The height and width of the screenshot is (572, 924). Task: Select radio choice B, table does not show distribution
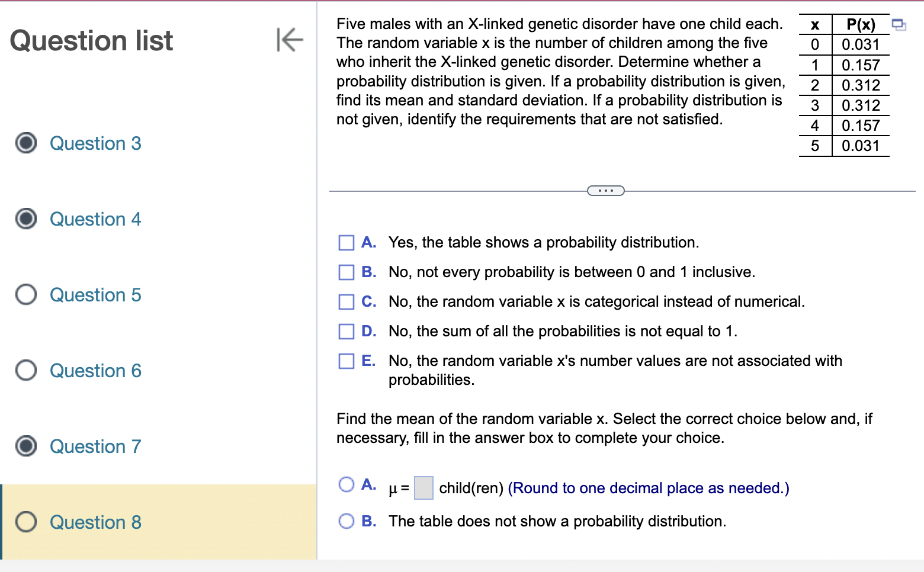(x=346, y=520)
